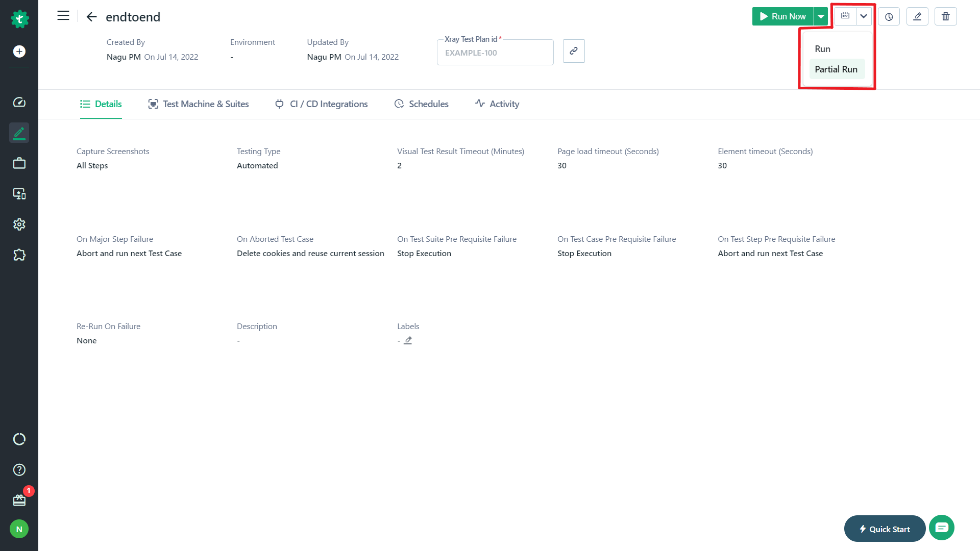Toggle the hamburger menu icon
The height and width of the screenshot is (551, 980).
tap(63, 16)
